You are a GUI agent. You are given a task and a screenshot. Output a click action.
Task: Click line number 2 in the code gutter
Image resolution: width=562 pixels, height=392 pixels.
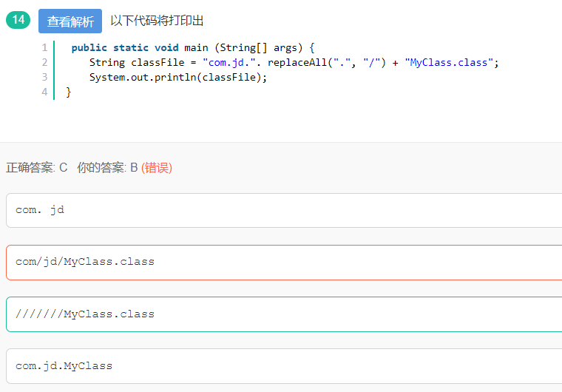pyautogui.click(x=44, y=62)
